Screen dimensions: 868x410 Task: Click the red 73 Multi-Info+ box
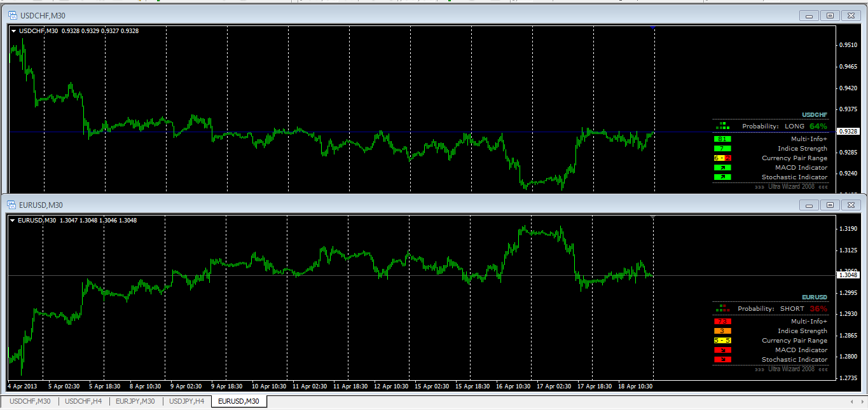(x=722, y=322)
